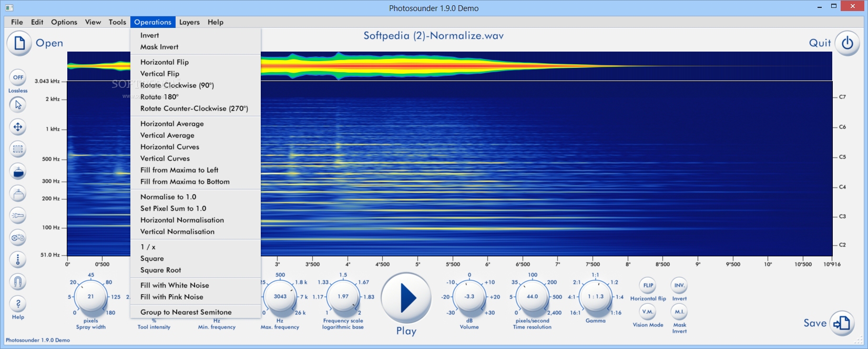
Task: Select Vertical Curves entry
Action: [196, 158]
